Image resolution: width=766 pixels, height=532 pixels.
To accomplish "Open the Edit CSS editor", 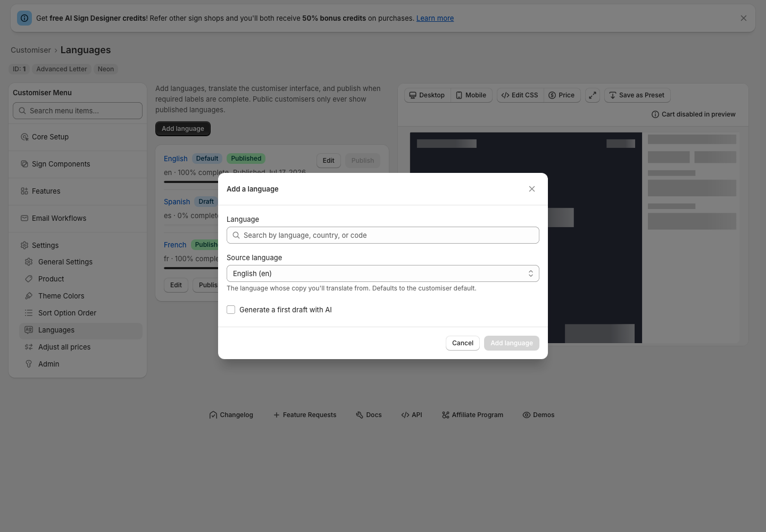I will tap(520, 95).
